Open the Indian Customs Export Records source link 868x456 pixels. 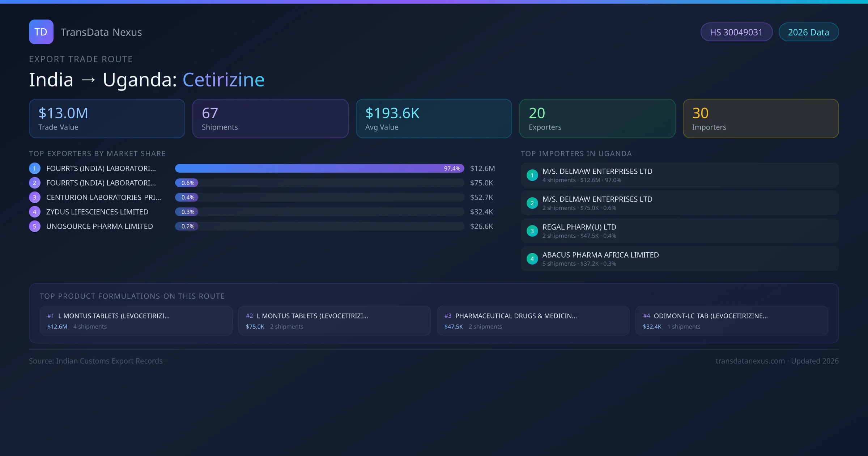(96, 361)
